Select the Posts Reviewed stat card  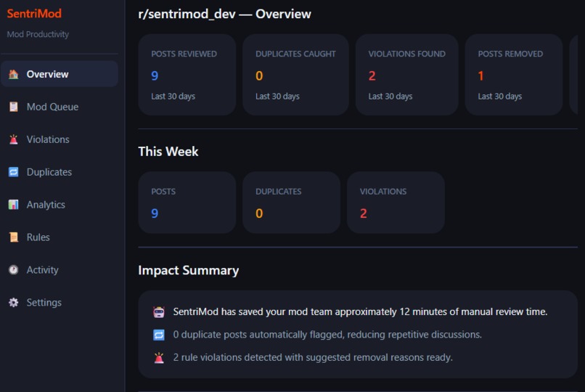187,75
